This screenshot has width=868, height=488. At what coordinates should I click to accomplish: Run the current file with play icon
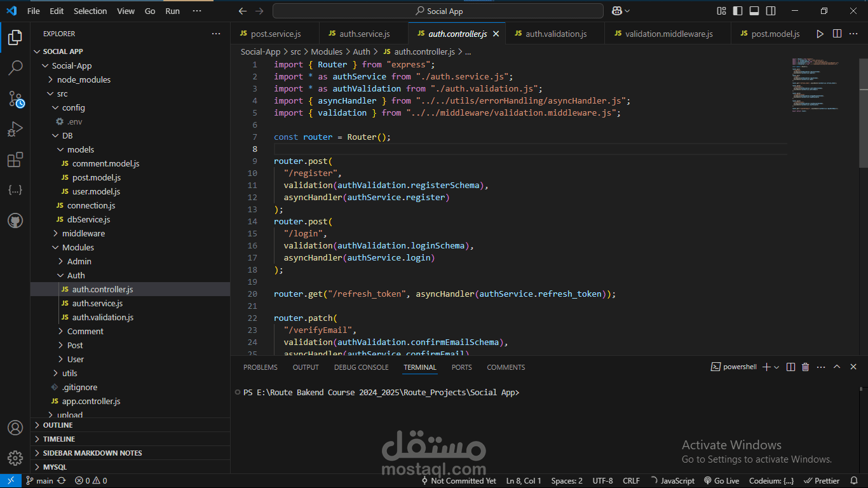820,34
